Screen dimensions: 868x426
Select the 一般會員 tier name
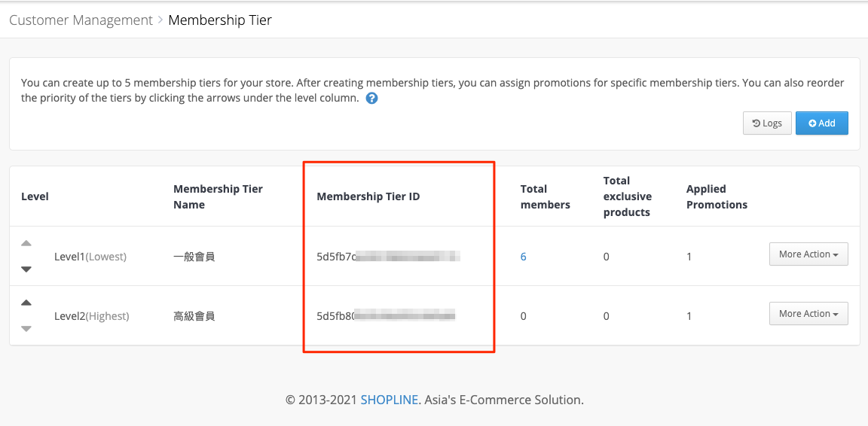[x=194, y=257]
